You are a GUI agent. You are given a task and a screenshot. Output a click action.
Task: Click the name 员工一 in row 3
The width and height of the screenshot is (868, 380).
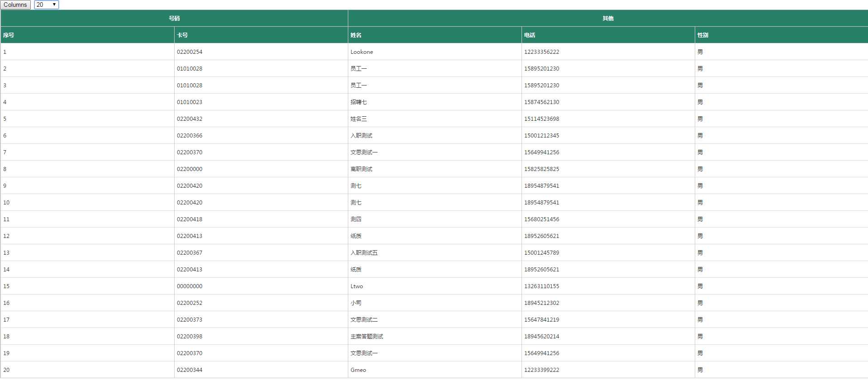coord(359,85)
